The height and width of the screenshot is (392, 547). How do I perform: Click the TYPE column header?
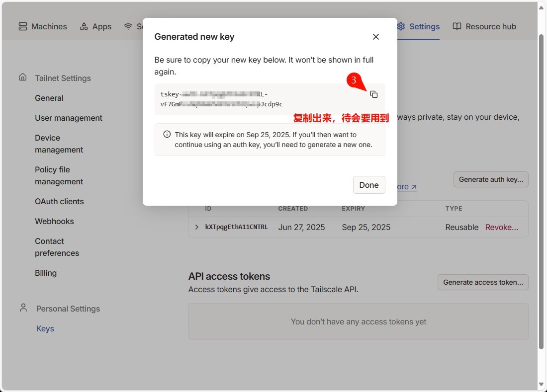click(454, 208)
